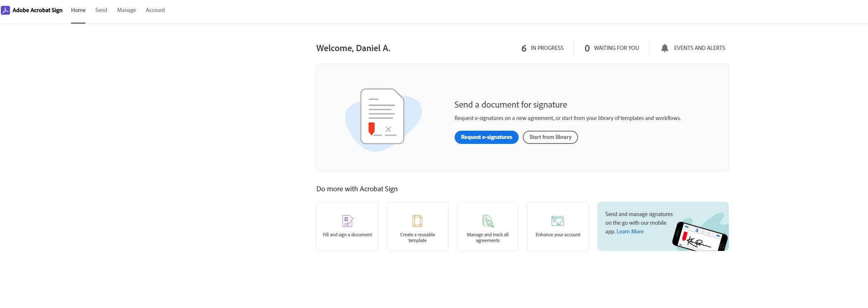The width and height of the screenshot is (868, 308).
Task: Select the Fill and sign document icon
Action: 348,221
